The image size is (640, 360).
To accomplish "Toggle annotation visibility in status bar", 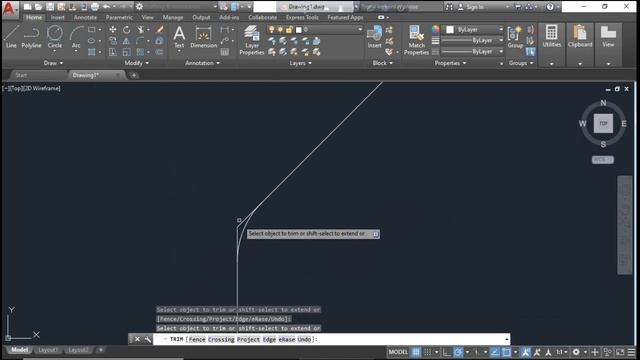I will point(525,352).
